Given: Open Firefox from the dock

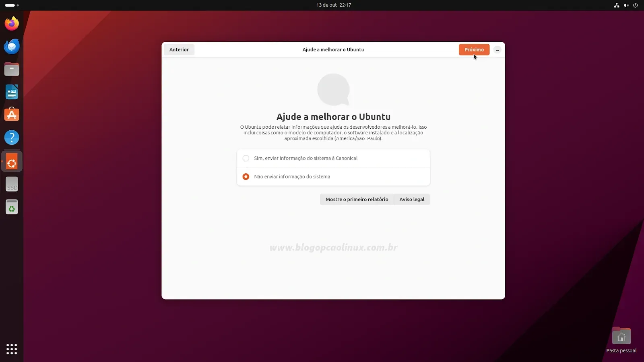Looking at the screenshot, I should [x=12, y=23].
